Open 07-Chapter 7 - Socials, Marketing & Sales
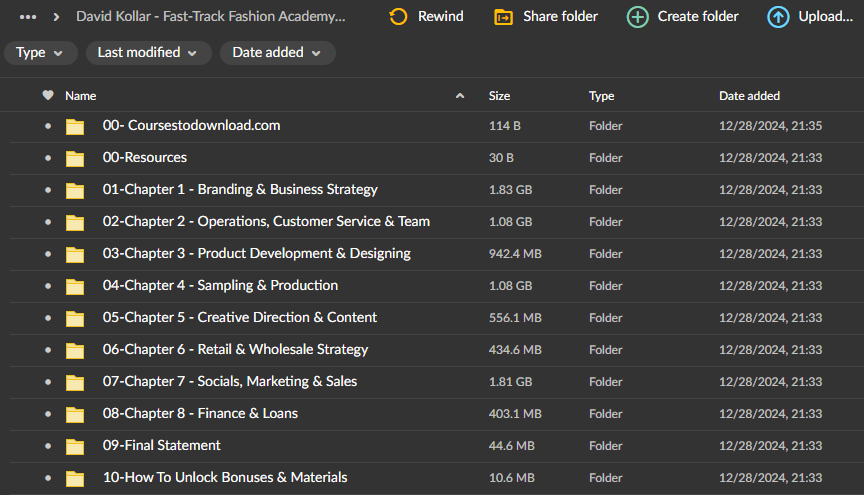 [x=230, y=381]
